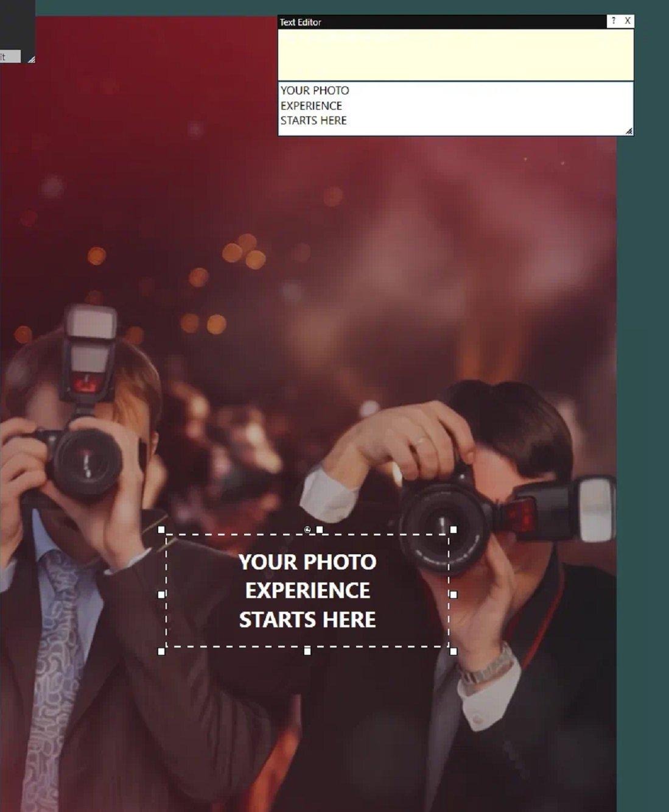Select the right-middle handle of the text box
This screenshot has height=812, width=669.
point(453,594)
